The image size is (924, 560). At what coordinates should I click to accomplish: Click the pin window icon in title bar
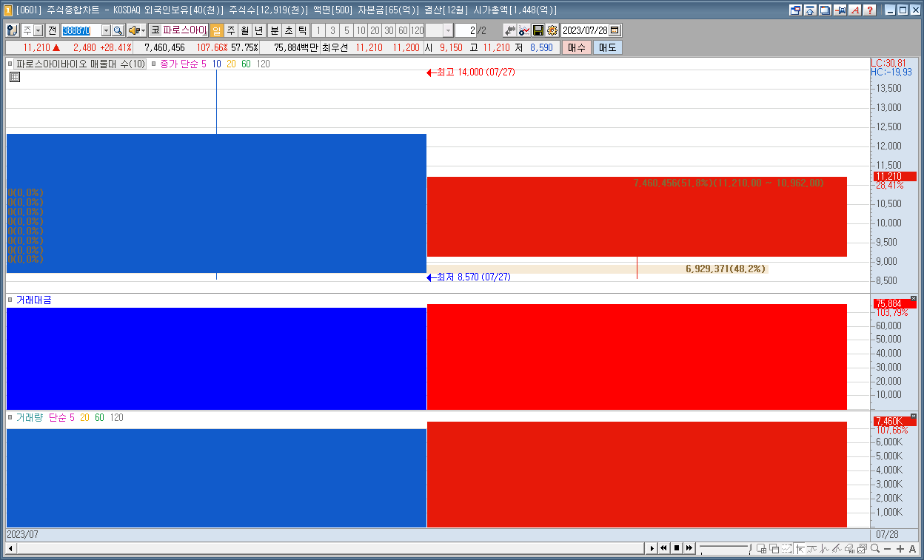840,10
